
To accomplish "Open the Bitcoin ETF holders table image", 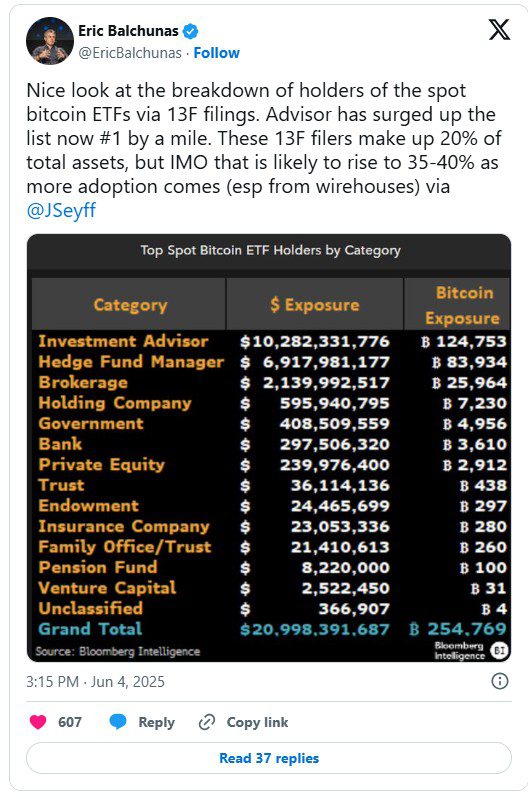I will click(x=269, y=448).
